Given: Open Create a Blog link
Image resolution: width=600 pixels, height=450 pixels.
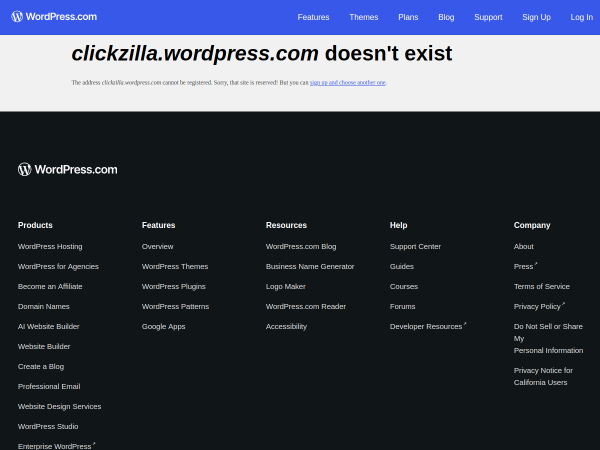Looking at the screenshot, I should click(x=41, y=367).
